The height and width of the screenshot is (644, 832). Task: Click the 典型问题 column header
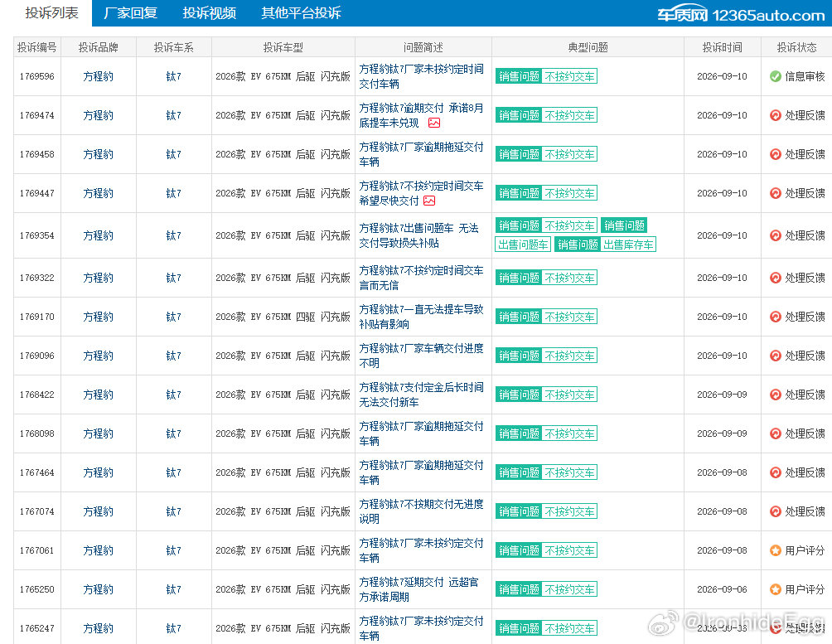pyautogui.click(x=588, y=47)
